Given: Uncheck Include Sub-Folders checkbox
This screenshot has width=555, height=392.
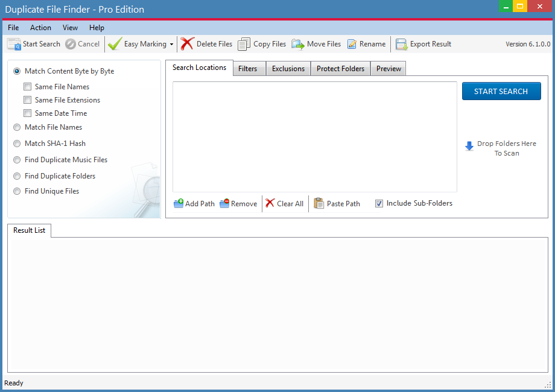Looking at the screenshot, I should coord(379,203).
